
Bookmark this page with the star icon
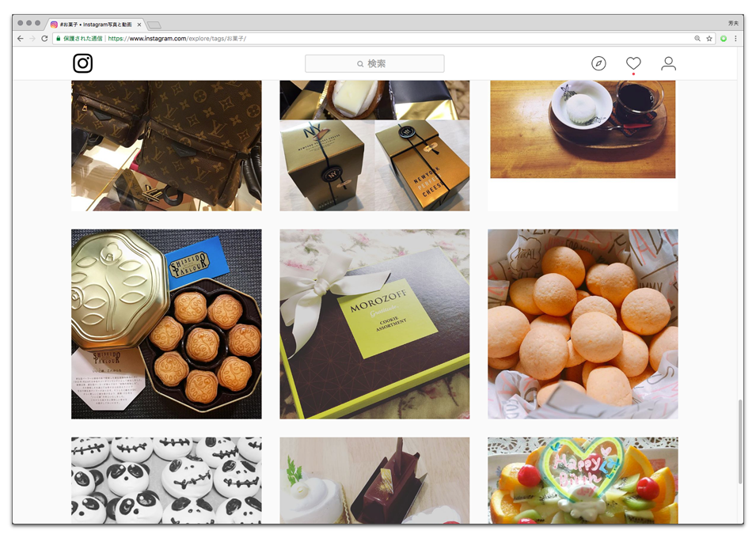pos(709,39)
